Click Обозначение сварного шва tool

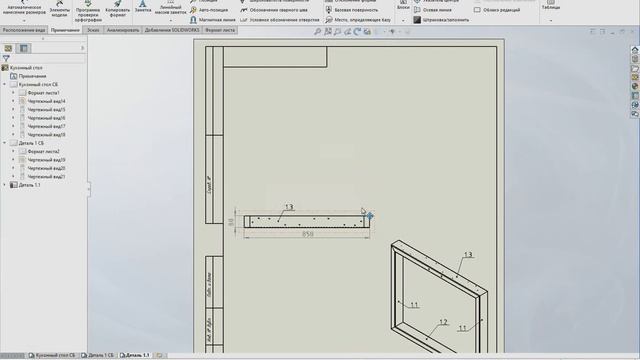pyautogui.click(x=273, y=10)
